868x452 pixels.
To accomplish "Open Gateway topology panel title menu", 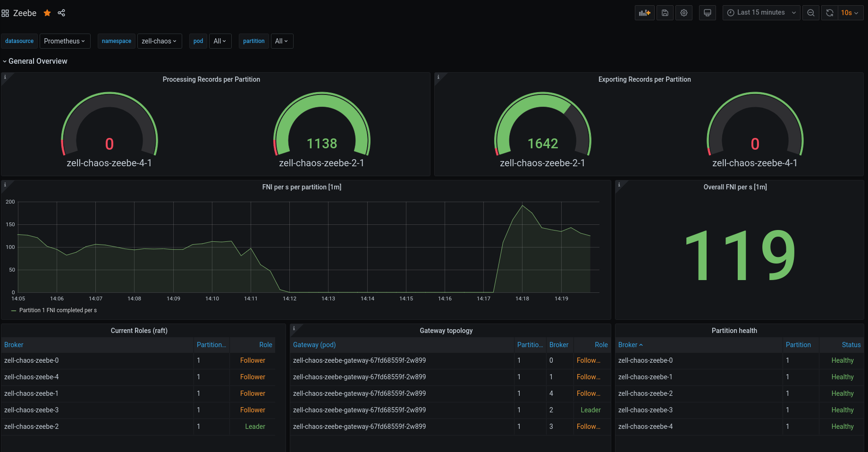I will pos(446,331).
